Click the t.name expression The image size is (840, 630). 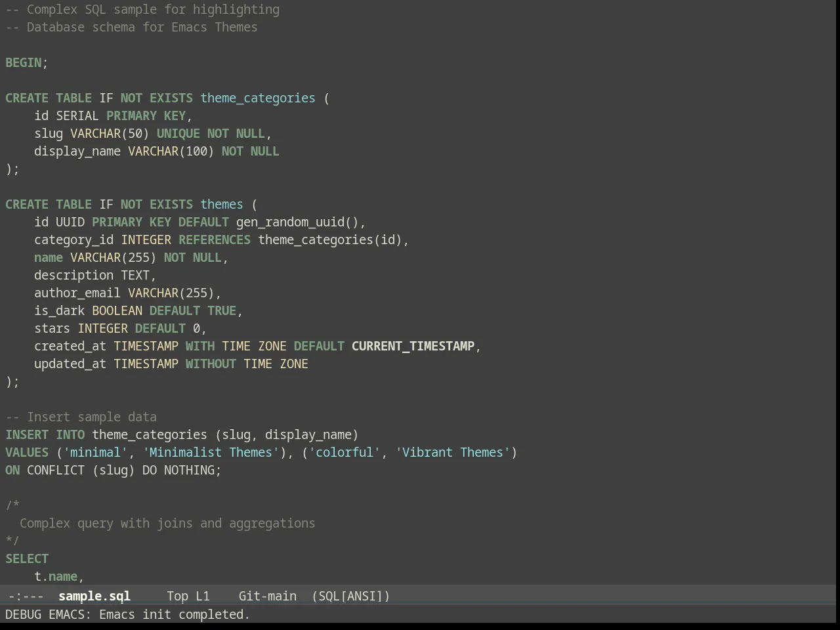pos(56,576)
